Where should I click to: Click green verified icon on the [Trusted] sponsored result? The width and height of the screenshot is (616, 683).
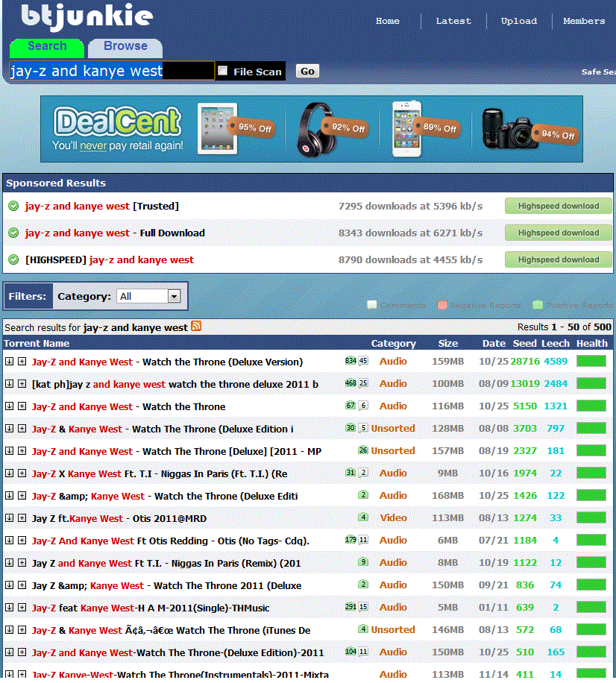click(13, 206)
